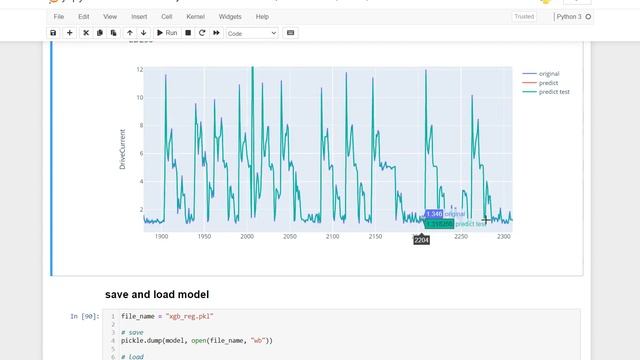Open the Help menu
The height and width of the screenshot is (360, 640).
[262, 17]
